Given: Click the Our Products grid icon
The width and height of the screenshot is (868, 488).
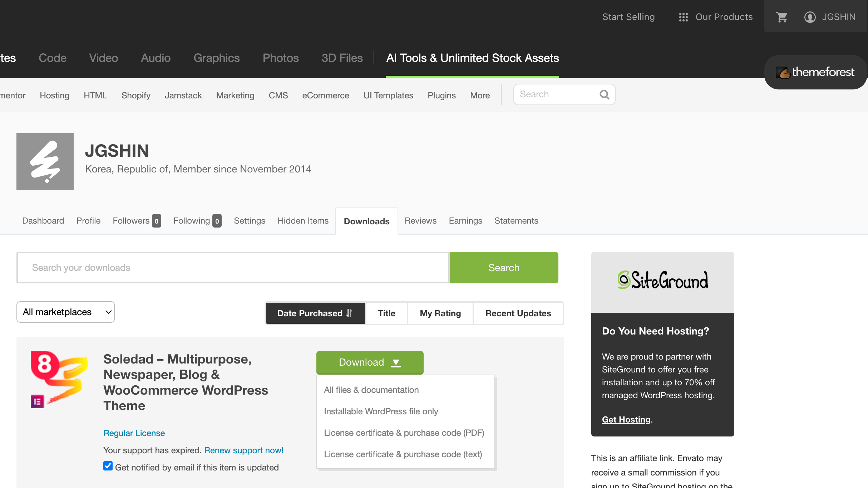Looking at the screenshot, I should (x=683, y=17).
